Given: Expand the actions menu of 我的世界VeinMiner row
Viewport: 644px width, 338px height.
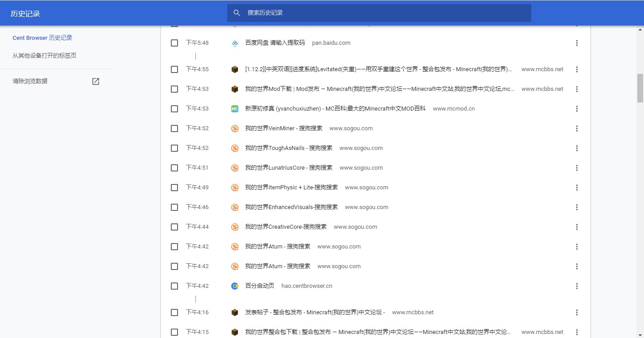Looking at the screenshot, I should click(577, 128).
